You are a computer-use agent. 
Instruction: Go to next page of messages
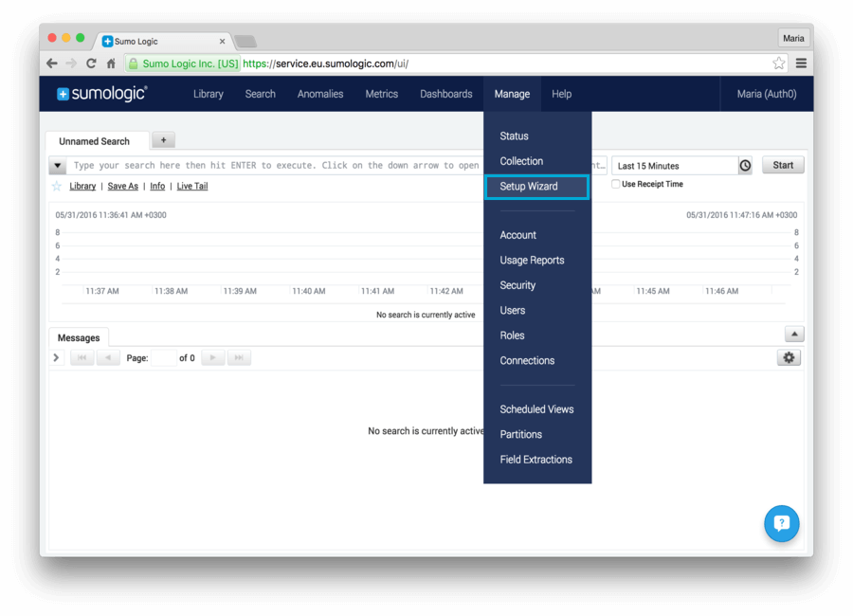click(x=212, y=357)
